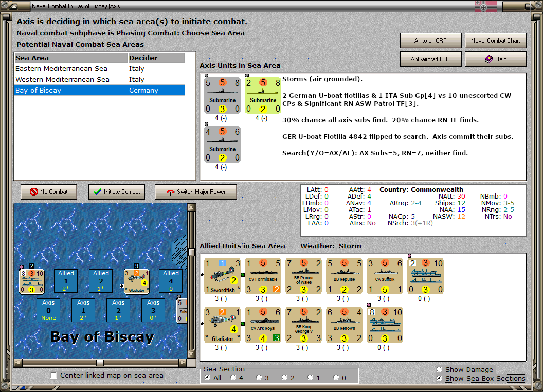Select sea section 4 radio button
The height and width of the screenshot is (392, 543).
click(233, 378)
